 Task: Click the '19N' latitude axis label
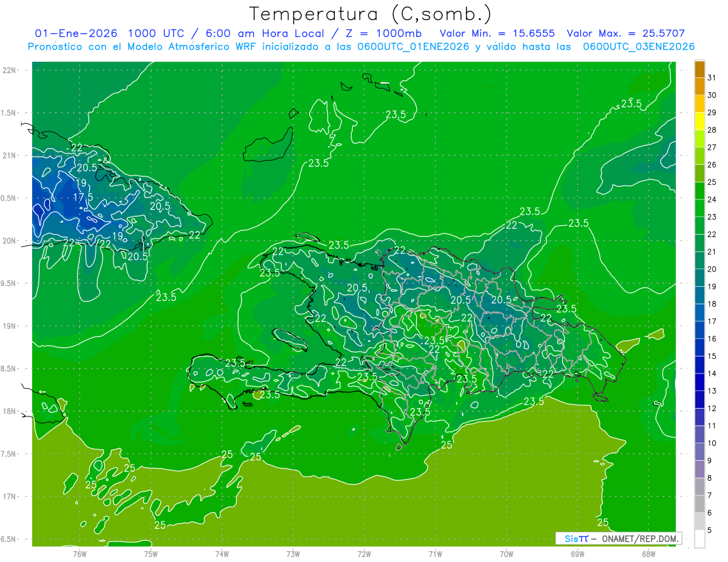9,326
